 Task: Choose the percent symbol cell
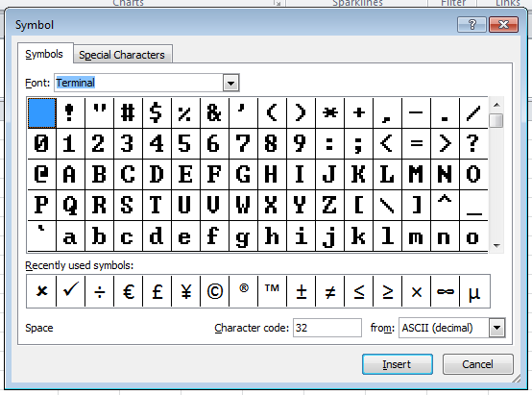[186, 113]
